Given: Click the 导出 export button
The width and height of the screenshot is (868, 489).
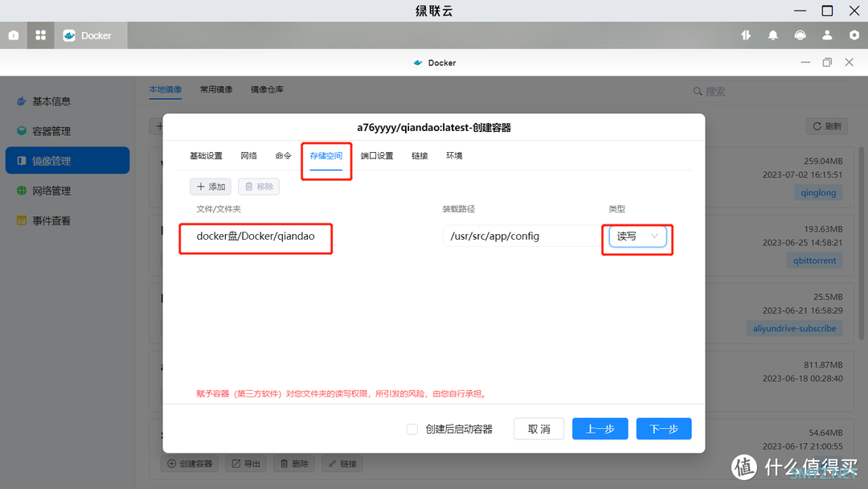Looking at the screenshot, I should pyautogui.click(x=246, y=463).
